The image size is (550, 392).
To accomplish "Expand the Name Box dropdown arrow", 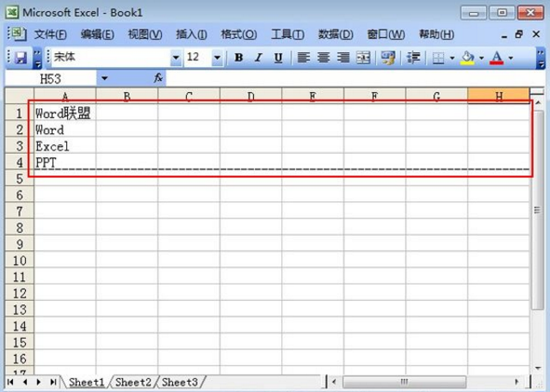I will 104,78.
